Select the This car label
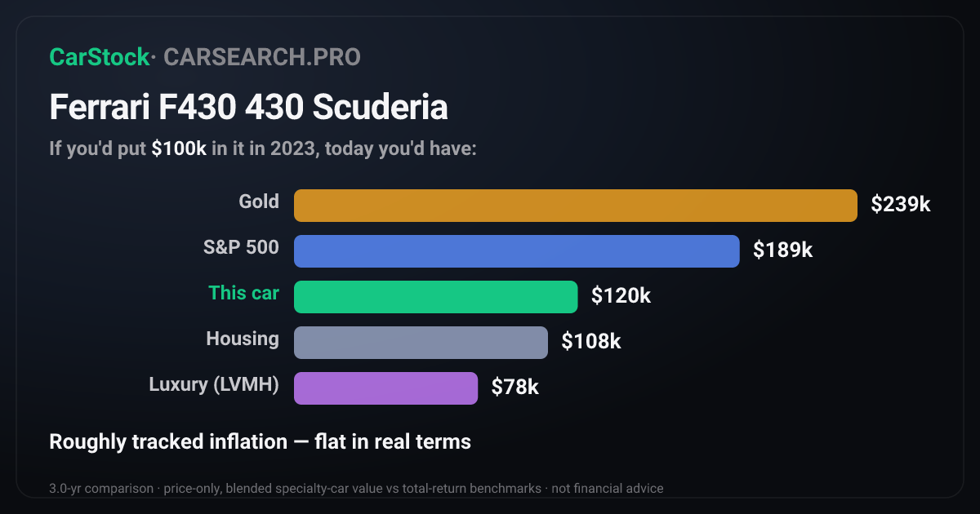The width and height of the screenshot is (980, 514). (x=243, y=293)
